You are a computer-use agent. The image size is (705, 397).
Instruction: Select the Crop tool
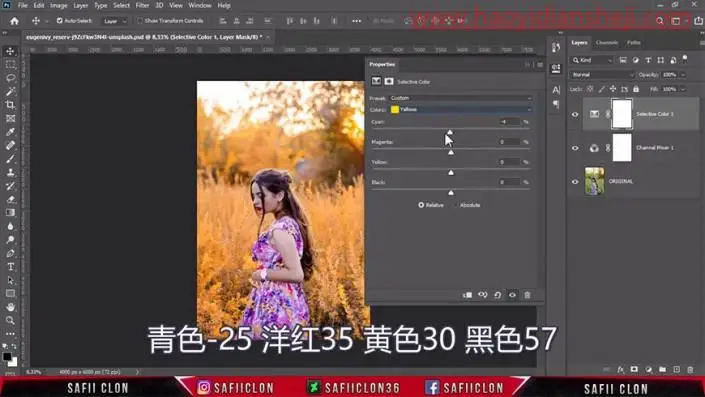(10, 105)
